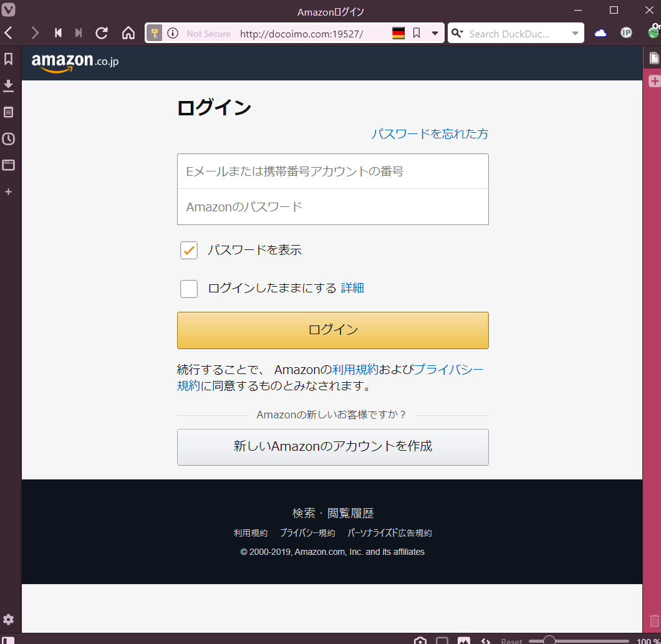Uncheck the パスワードを表示 checkbox
Viewport: 661px width, 644px height.
pos(189,251)
